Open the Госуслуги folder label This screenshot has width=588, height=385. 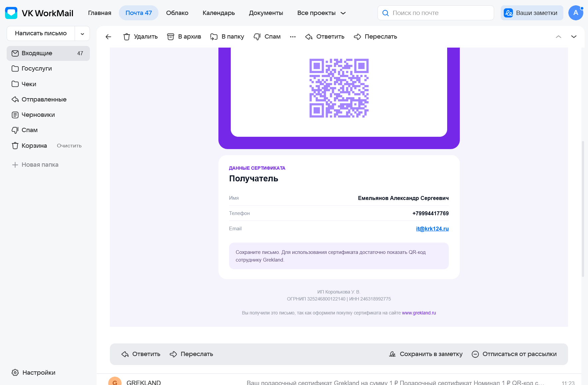(37, 69)
